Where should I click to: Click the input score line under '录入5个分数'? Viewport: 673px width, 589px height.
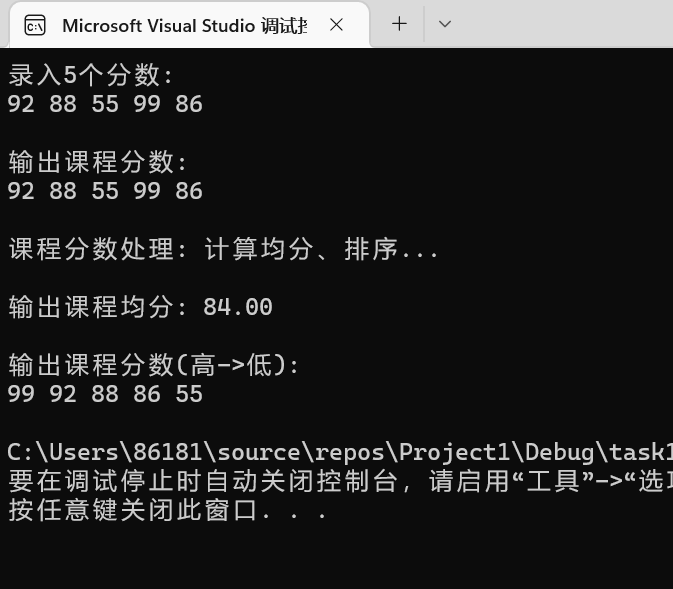point(105,103)
